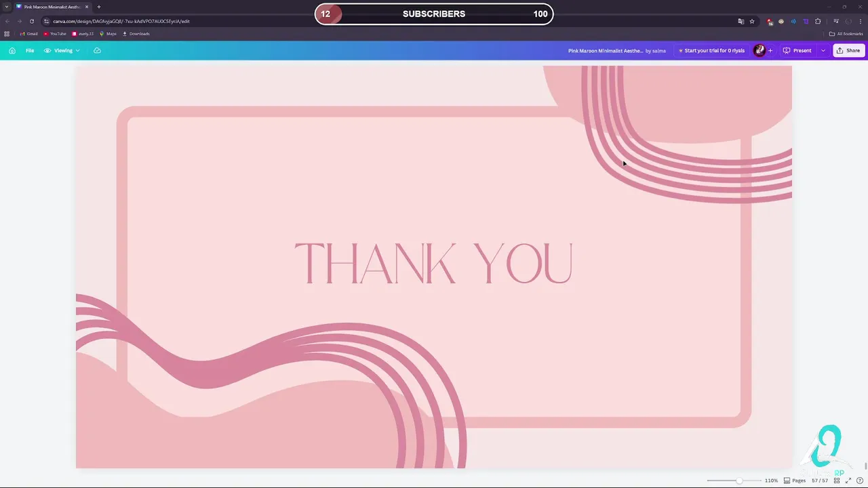Click the vertical scrollbar thumb
Viewport: 868px width, 488px height.
[x=865, y=465]
